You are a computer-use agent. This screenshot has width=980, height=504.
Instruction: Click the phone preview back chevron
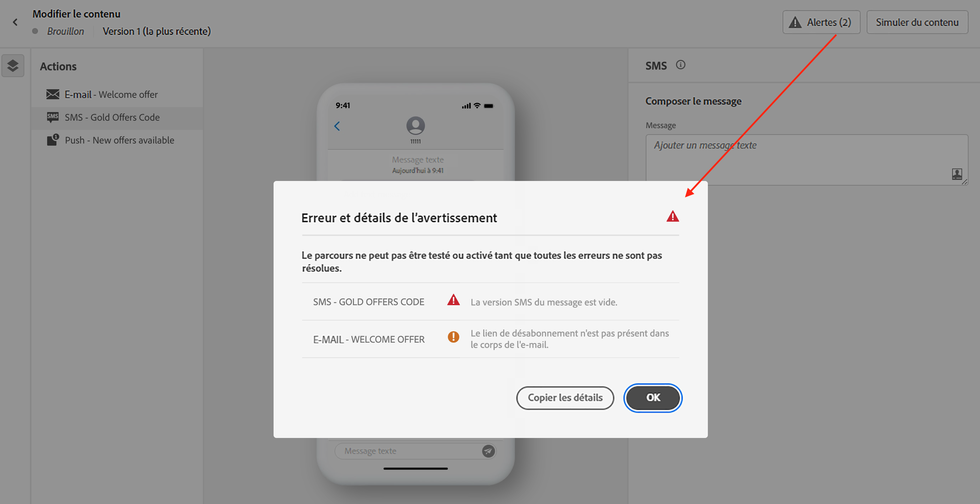pos(337,126)
